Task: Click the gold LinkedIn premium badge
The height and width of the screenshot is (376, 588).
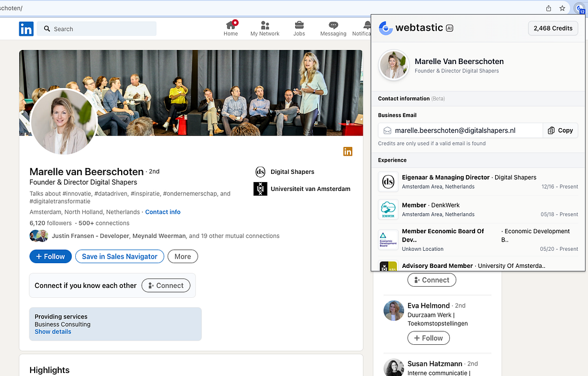Action: coord(348,152)
